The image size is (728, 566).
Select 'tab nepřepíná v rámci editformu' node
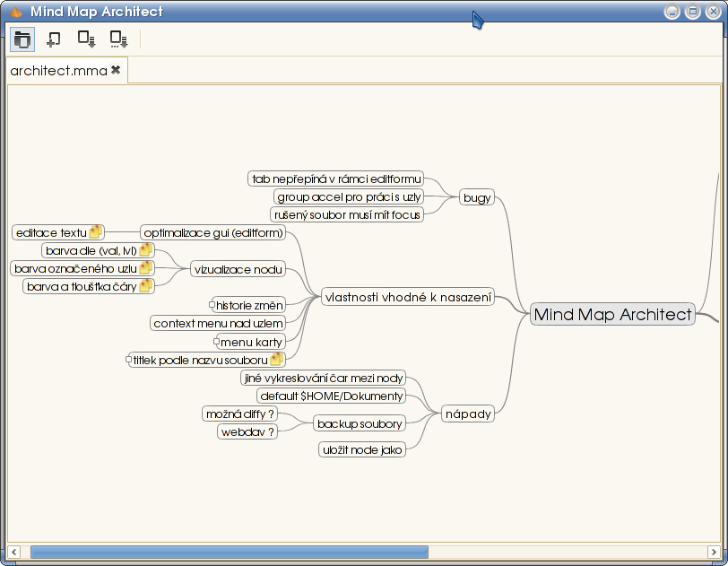336,179
